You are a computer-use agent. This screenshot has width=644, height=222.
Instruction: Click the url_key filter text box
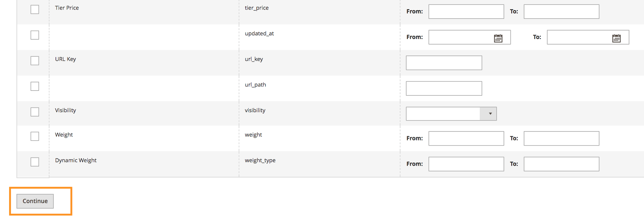coord(444,63)
